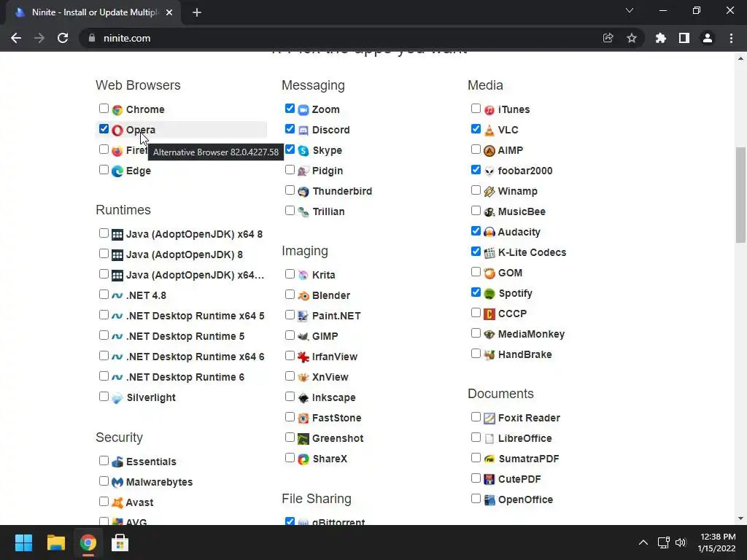
Task: Click the VLC traffic cone icon
Action: tap(489, 131)
